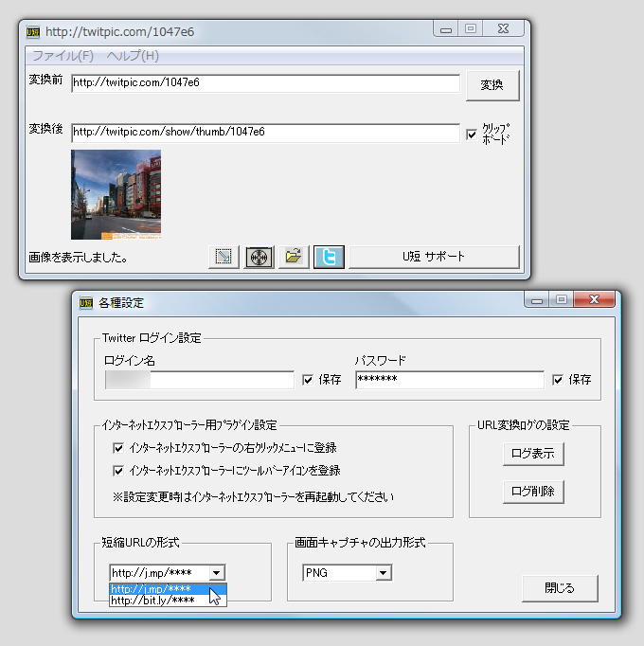Open the folder icon button
The image size is (644, 646).
pos(294,257)
